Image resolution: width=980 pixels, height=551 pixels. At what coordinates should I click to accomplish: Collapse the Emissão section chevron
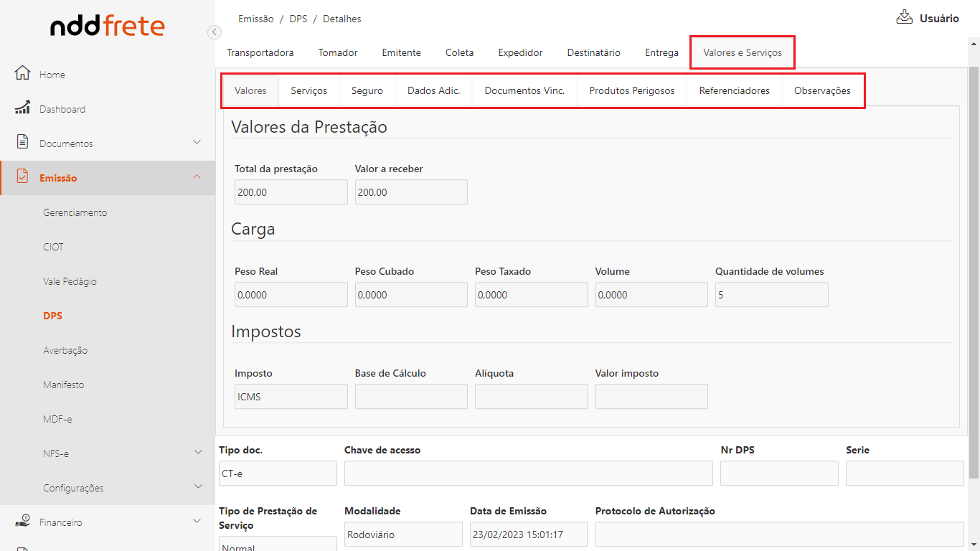pos(197,177)
